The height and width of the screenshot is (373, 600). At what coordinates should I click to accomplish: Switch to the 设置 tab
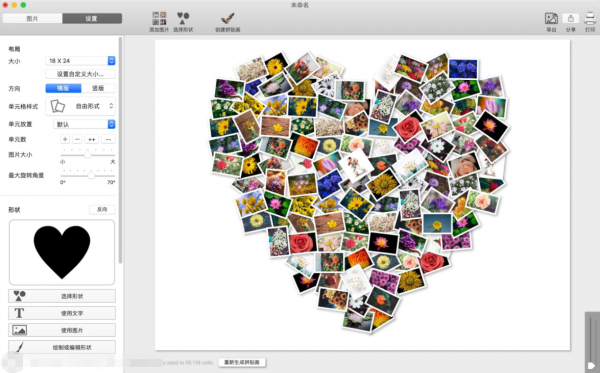tap(92, 18)
